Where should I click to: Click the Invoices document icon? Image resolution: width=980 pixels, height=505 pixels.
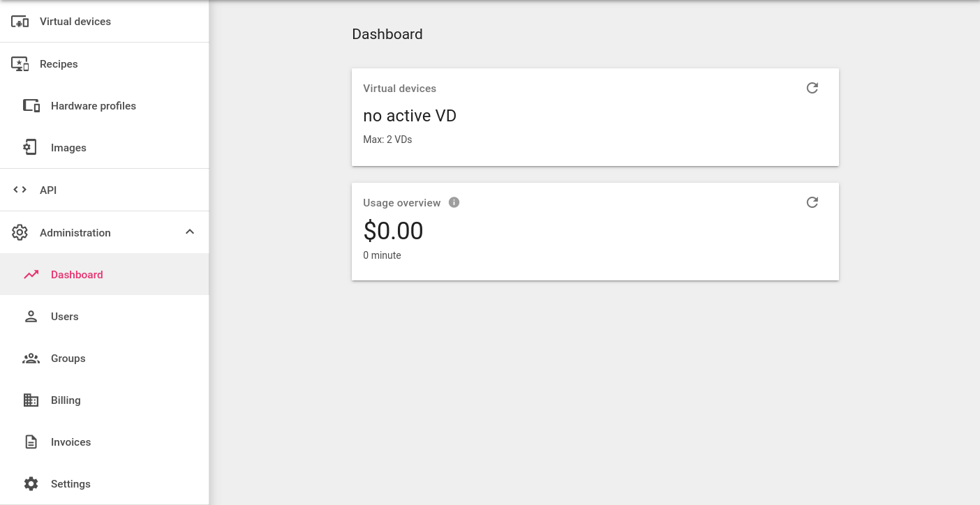[31, 442]
